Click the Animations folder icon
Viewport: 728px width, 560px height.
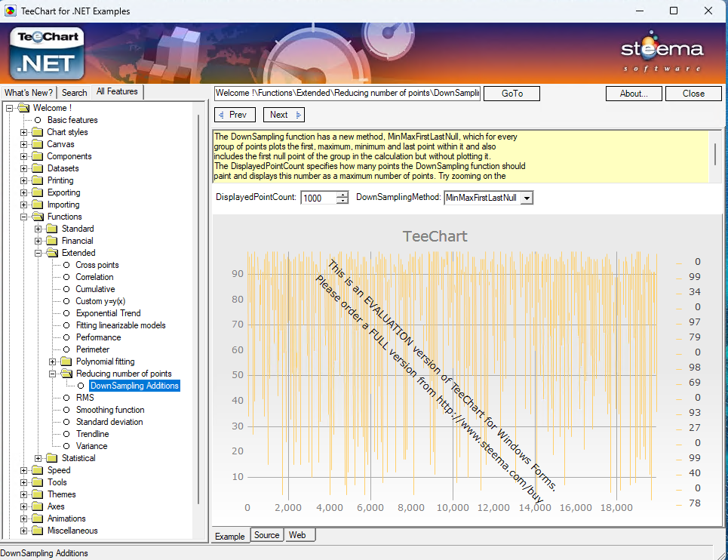38,518
